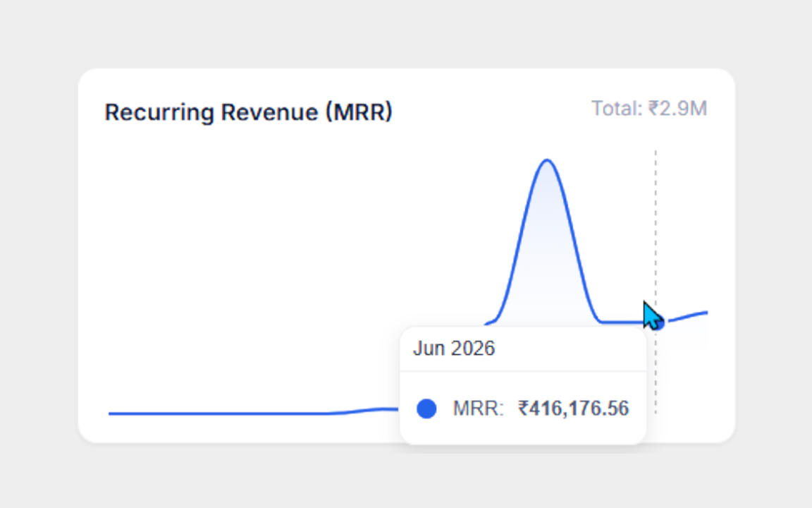The height and width of the screenshot is (508, 812).
Task: Click the Total ₹2.9M label
Action: click(649, 109)
